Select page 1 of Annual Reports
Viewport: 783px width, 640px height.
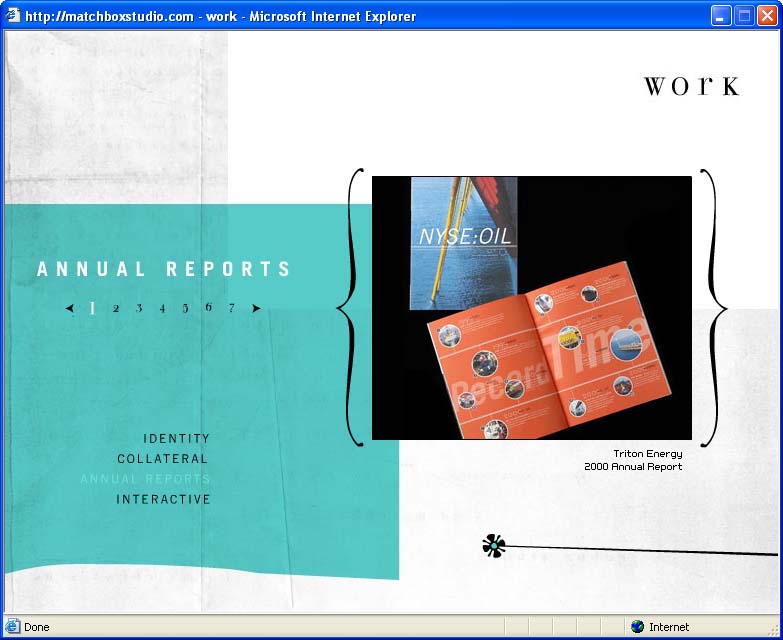(x=92, y=308)
